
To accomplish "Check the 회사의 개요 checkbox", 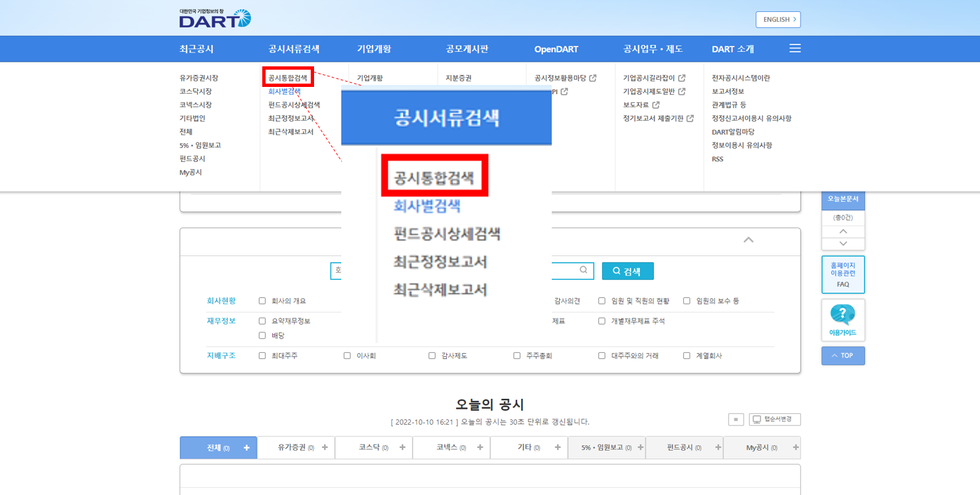I will tap(262, 300).
